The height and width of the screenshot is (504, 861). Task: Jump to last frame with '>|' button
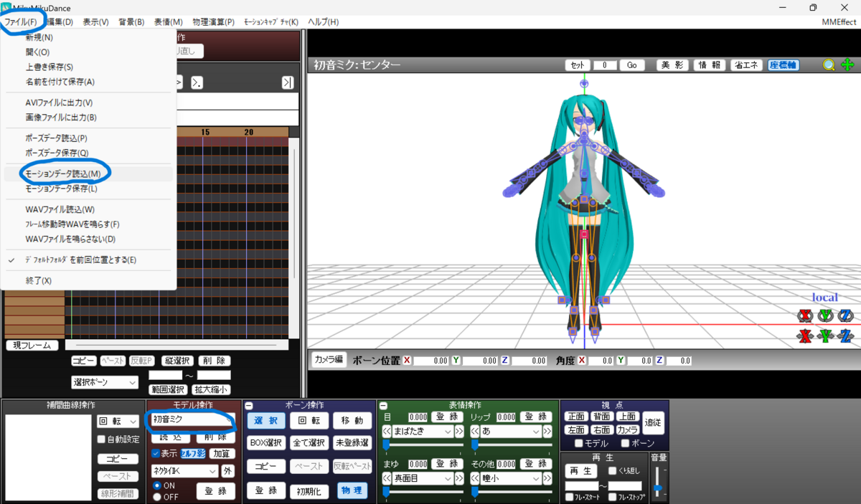coord(288,82)
